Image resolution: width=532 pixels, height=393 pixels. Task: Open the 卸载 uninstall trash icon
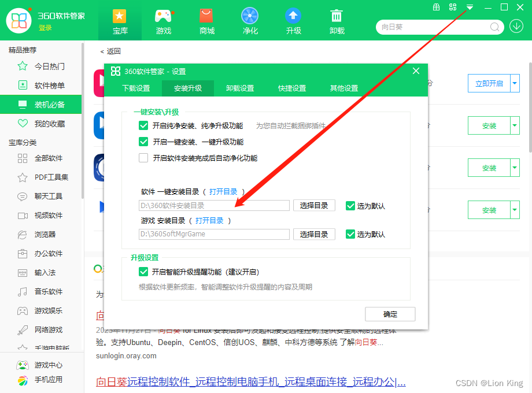pos(337,16)
